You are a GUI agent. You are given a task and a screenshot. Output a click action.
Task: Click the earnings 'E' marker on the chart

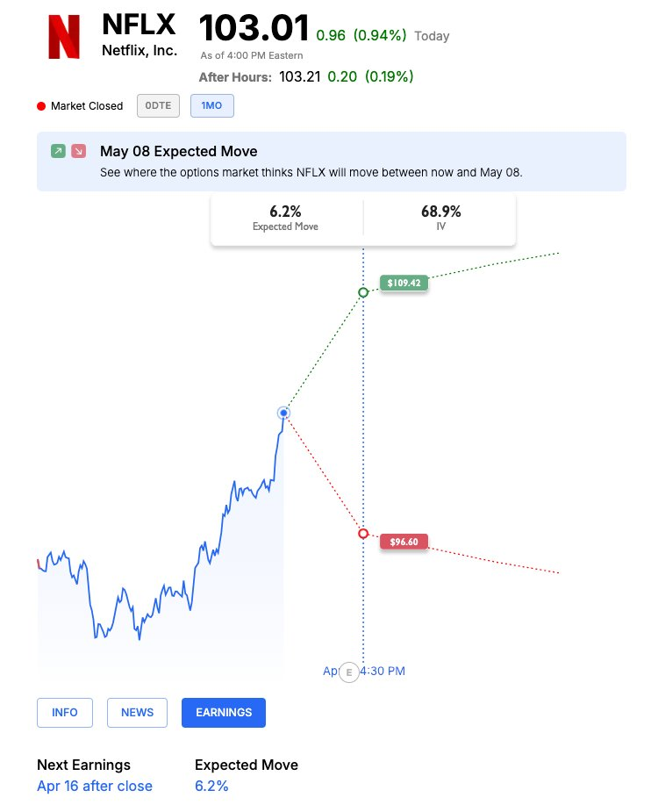point(349,672)
